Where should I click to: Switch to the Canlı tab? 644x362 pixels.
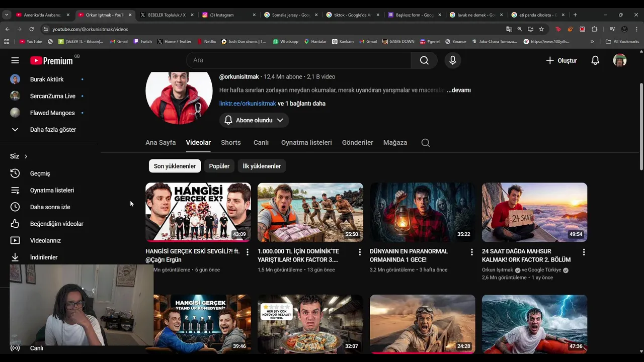click(261, 143)
